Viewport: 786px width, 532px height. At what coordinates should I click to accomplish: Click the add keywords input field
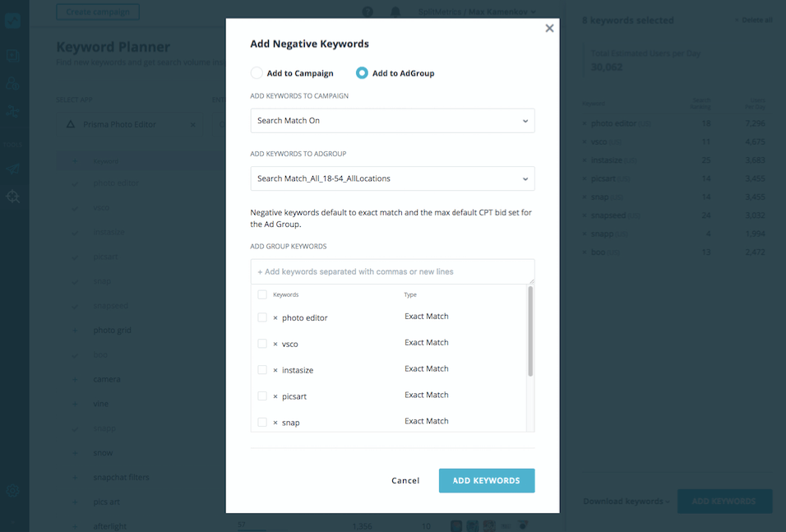(x=392, y=271)
